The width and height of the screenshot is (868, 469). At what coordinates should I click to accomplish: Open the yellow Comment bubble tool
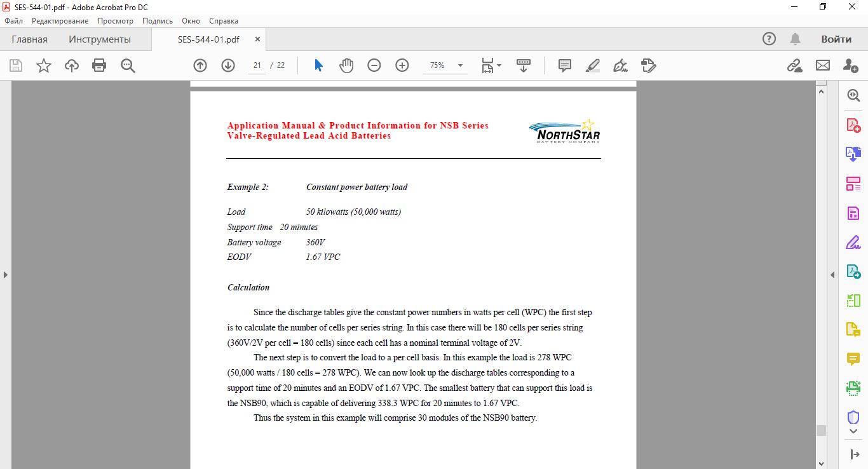(853, 359)
